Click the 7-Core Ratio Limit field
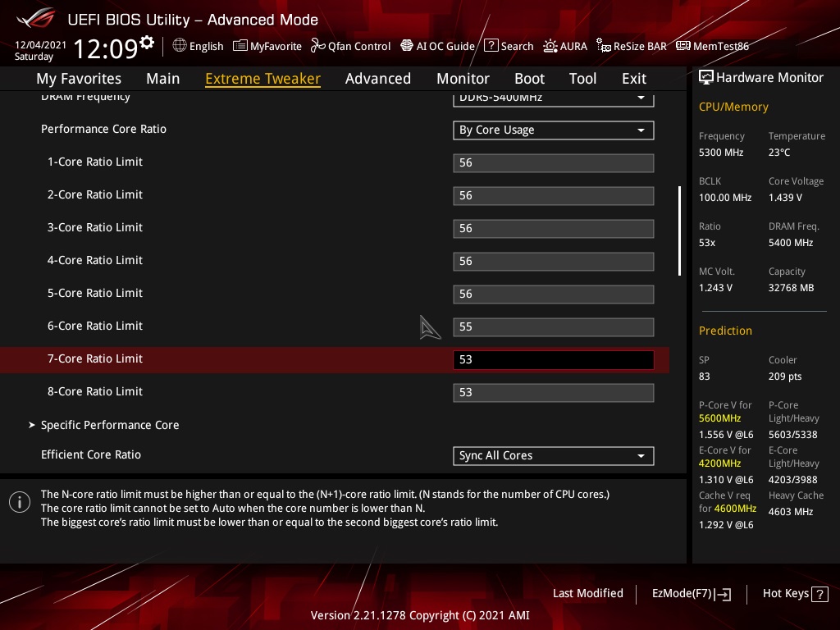The height and width of the screenshot is (630, 840). coord(554,360)
